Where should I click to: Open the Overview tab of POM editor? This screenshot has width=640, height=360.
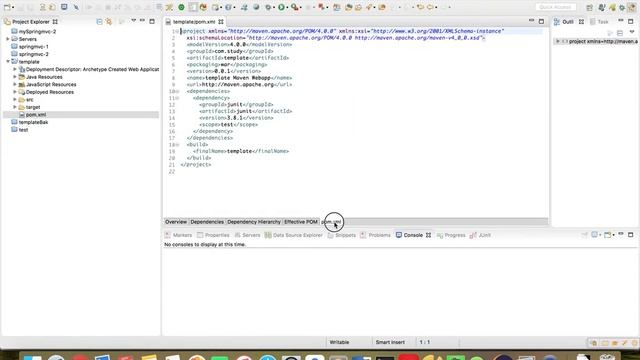[x=176, y=222]
